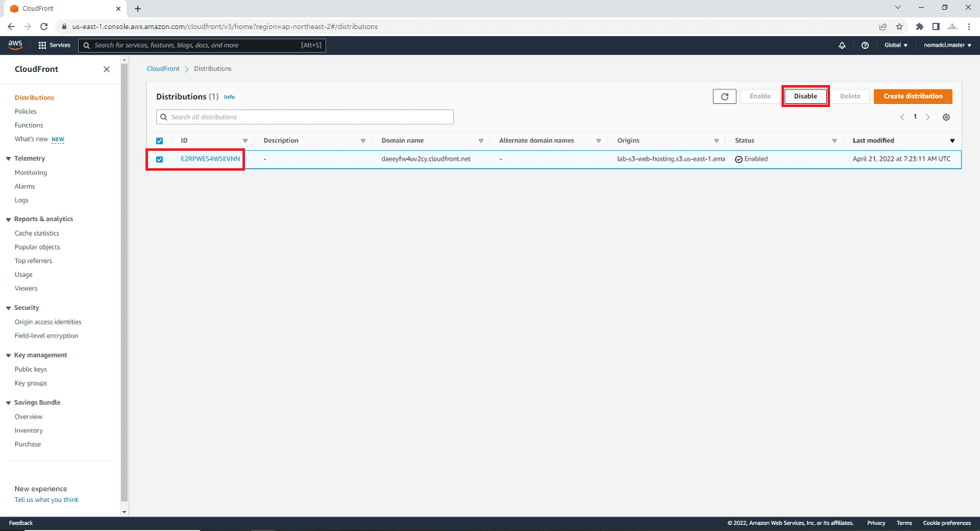Screen dimensions: 980x531
Task: Collapse Reports & analytics section
Action: pos(8,219)
